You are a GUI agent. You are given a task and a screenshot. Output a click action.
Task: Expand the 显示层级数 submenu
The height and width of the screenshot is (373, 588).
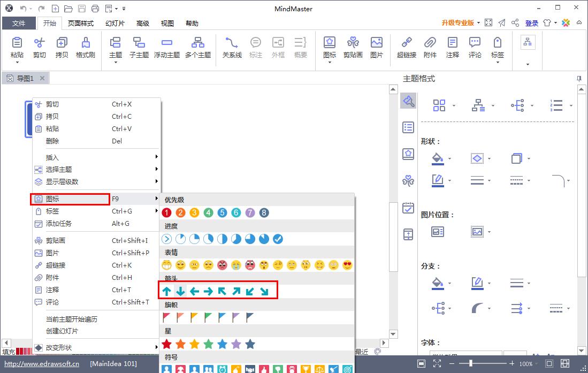96,181
